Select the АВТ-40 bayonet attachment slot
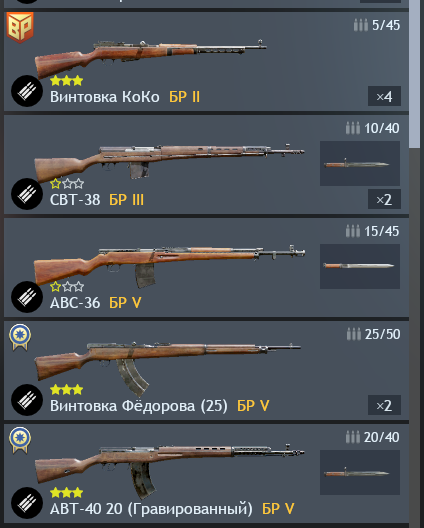 pos(360,472)
